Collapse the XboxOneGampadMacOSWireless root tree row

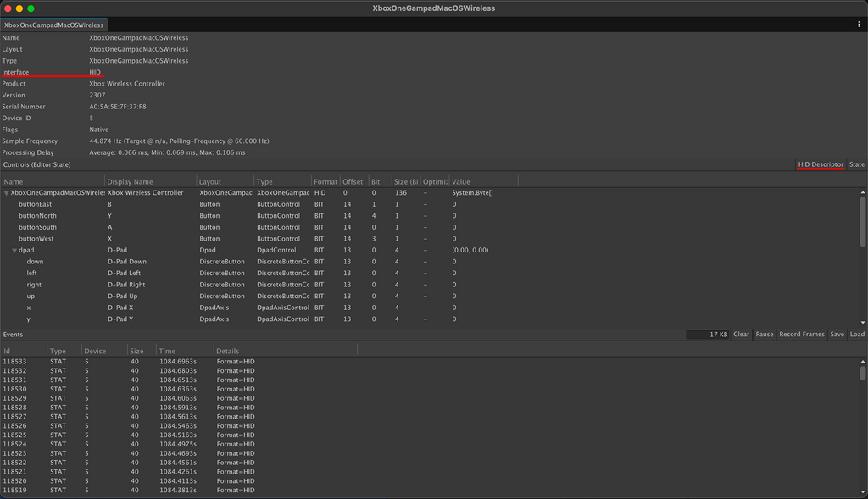pos(7,193)
